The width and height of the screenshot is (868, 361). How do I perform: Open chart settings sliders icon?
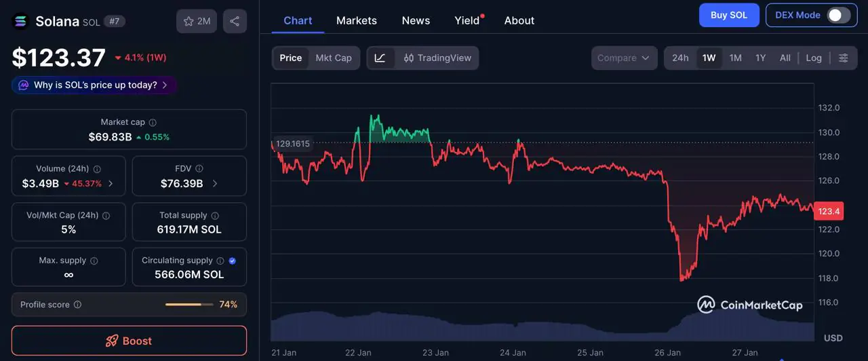(x=843, y=58)
